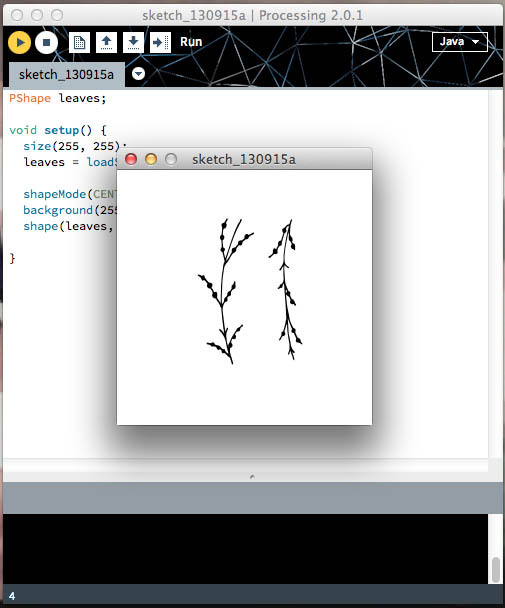Open a sketch with the up-arrow icon
Screen dimensions: 505x608
coord(106,42)
